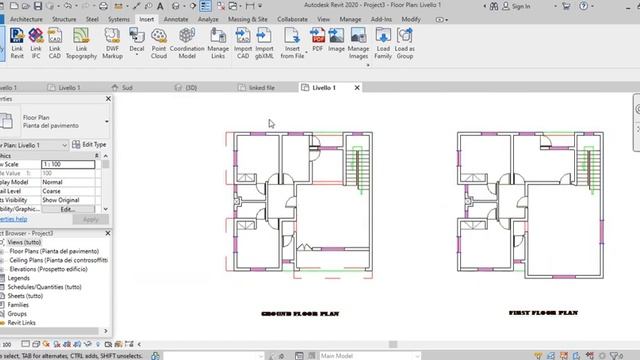This screenshot has height=360, width=640.
Task: Toggle the visual style icon in view control bar
Action: 36,344
